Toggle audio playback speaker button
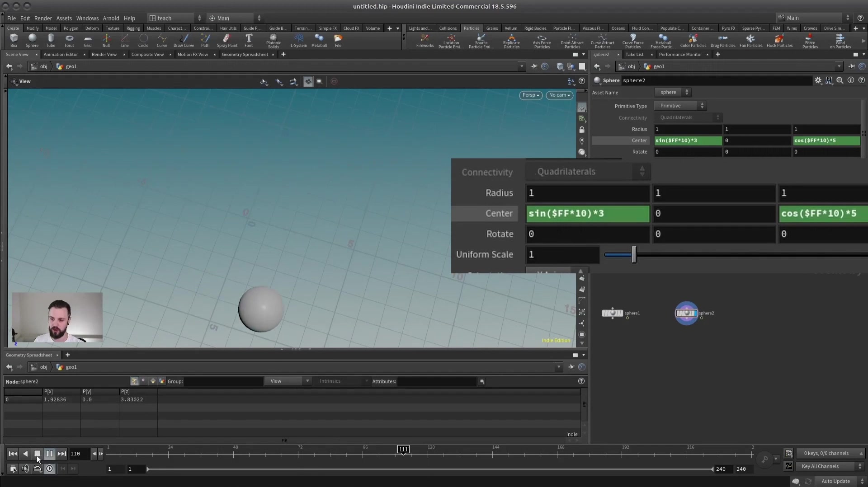Viewport: 868px width, 487px height. (x=25, y=468)
